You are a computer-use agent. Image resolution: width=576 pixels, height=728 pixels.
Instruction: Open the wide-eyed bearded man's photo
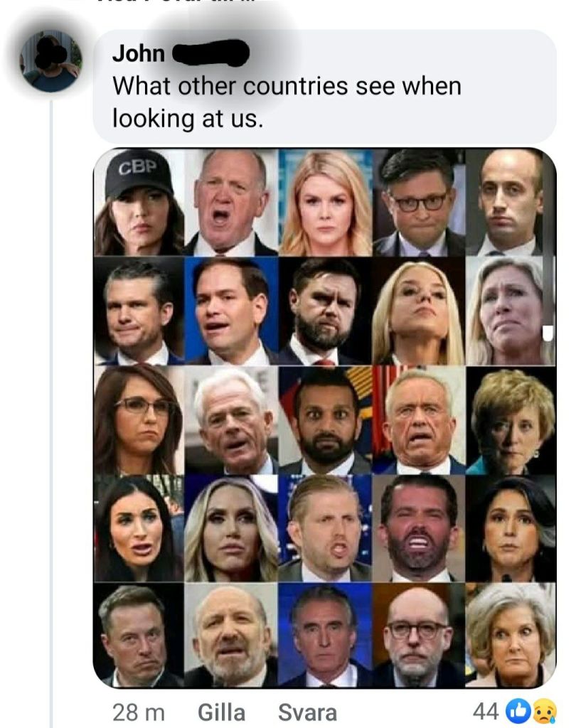(x=325, y=421)
